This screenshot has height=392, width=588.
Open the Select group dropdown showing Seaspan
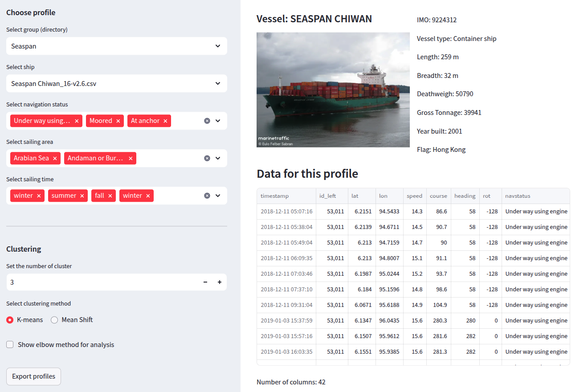pyautogui.click(x=117, y=46)
